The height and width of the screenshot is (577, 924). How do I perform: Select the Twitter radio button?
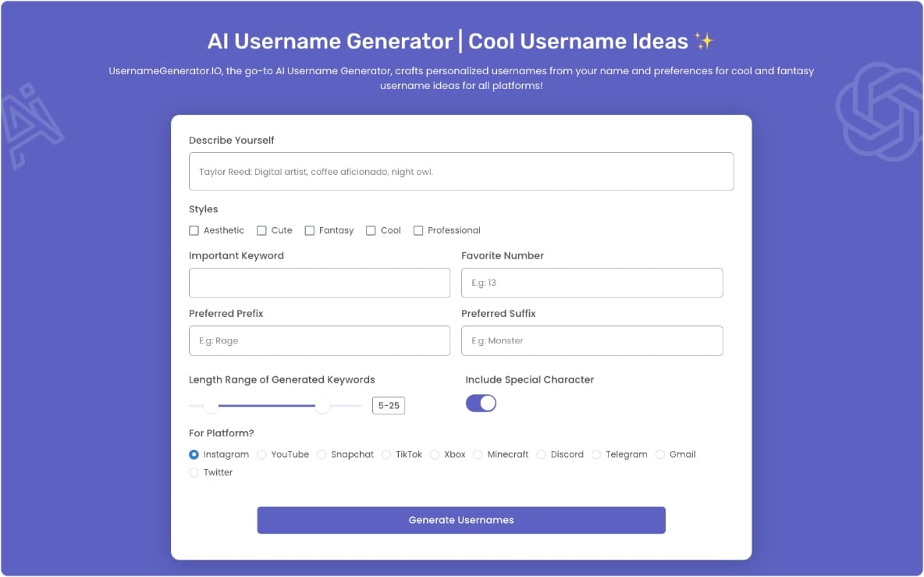point(194,472)
